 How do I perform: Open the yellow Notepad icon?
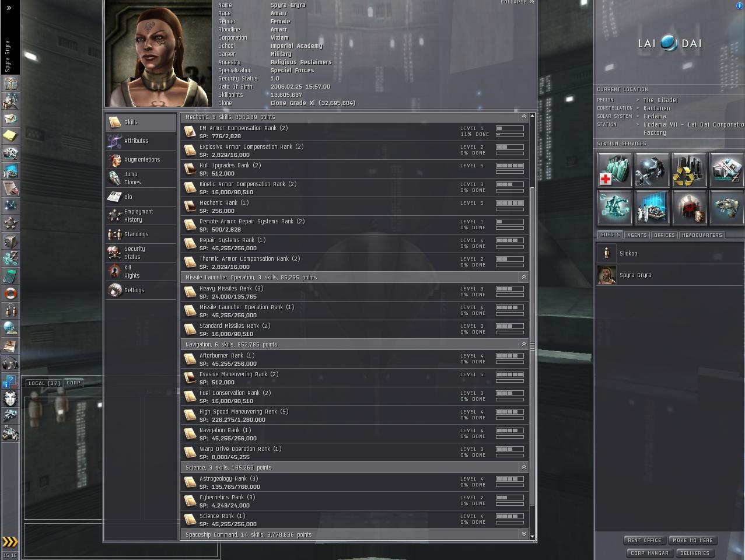[x=11, y=136]
